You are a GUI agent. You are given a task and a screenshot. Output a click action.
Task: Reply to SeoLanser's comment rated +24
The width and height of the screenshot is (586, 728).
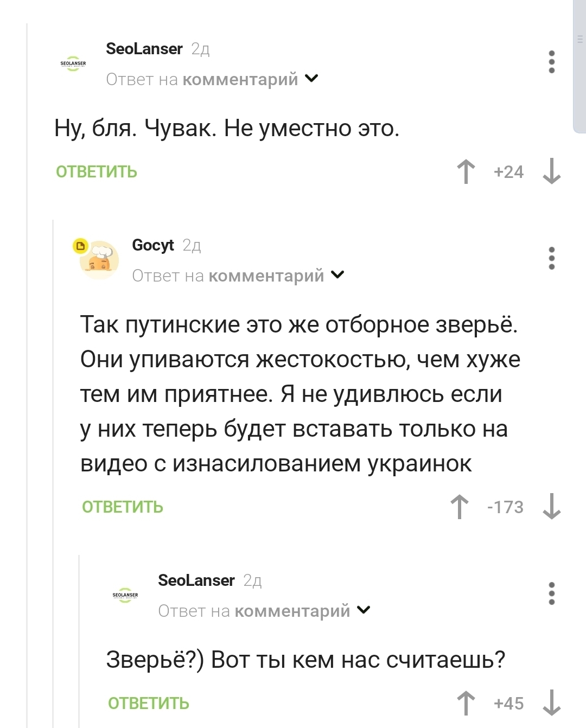click(x=97, y=172)
